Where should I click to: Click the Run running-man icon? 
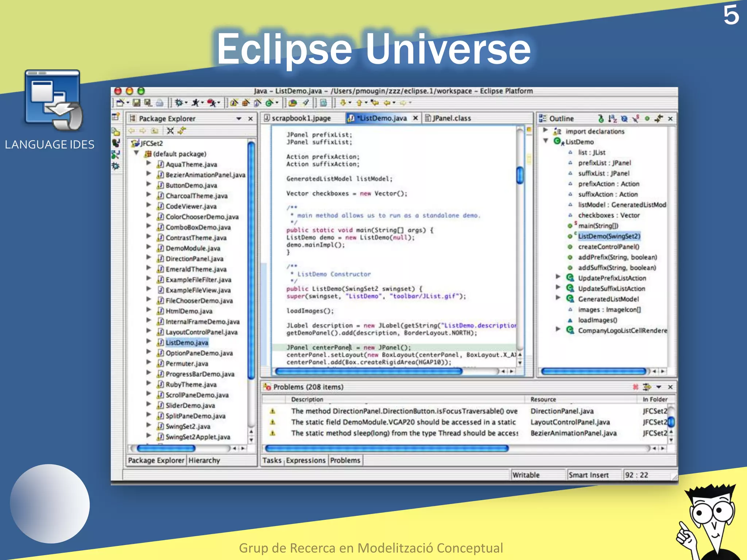click(196, 103)
